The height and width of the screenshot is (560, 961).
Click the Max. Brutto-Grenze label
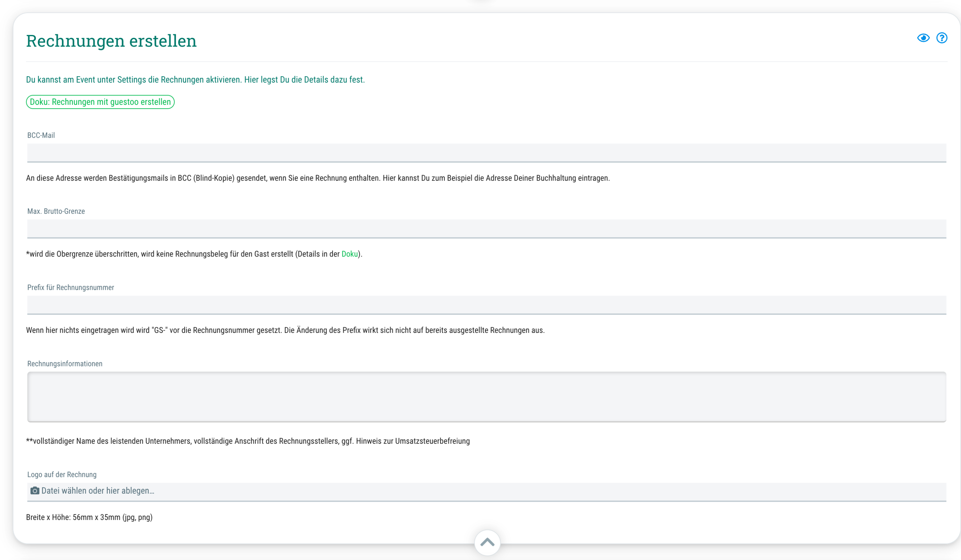coord(56,211)
